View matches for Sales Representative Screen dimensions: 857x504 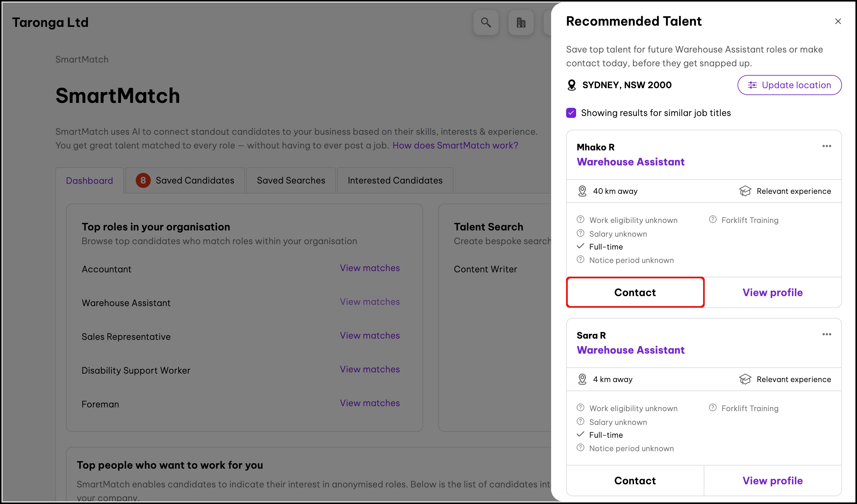click(x=370, y=335)
